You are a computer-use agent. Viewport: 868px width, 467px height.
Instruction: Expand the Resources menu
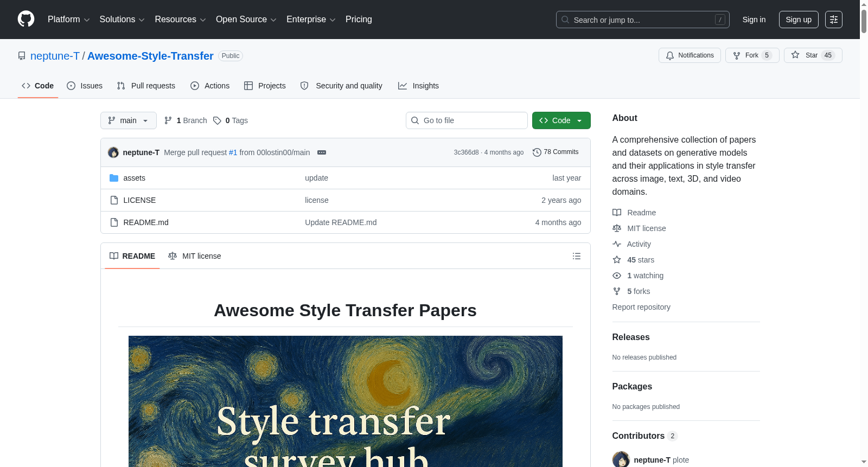[x=180, y=20]
